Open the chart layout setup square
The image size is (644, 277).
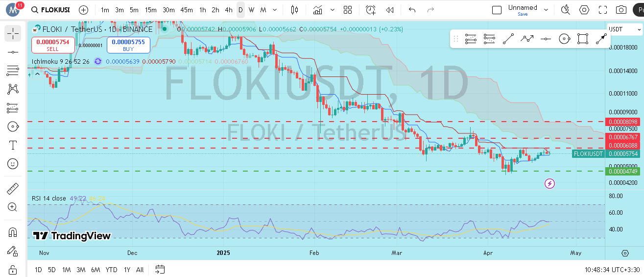tap(497, 10)
